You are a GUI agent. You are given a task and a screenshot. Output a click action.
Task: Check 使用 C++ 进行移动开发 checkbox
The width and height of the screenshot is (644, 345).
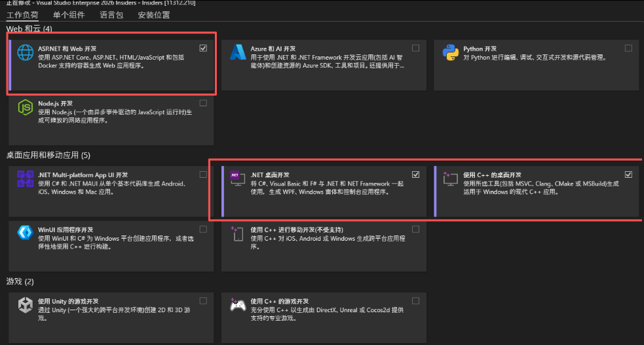tap(415, 229)
